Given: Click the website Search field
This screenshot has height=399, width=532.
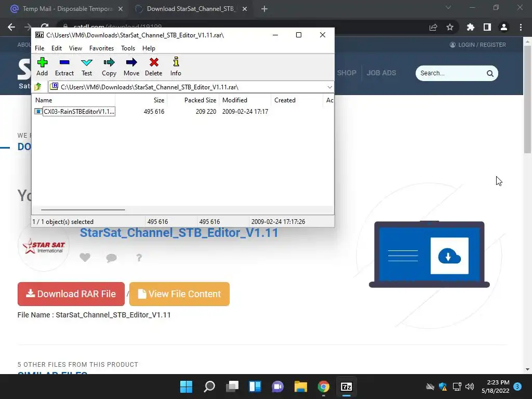Looking at the screenshot, I should click(x=451, y=73).
